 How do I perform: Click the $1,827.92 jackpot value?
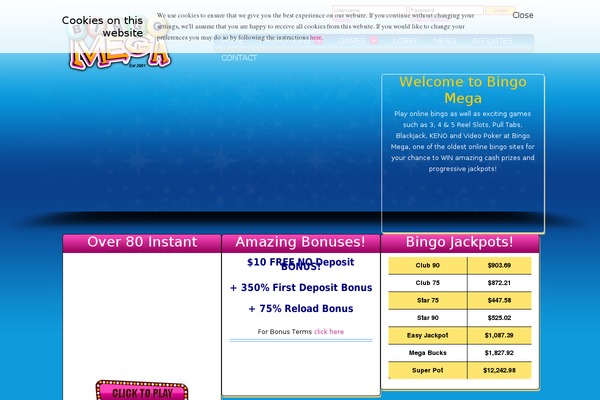(x=499, y=353)
